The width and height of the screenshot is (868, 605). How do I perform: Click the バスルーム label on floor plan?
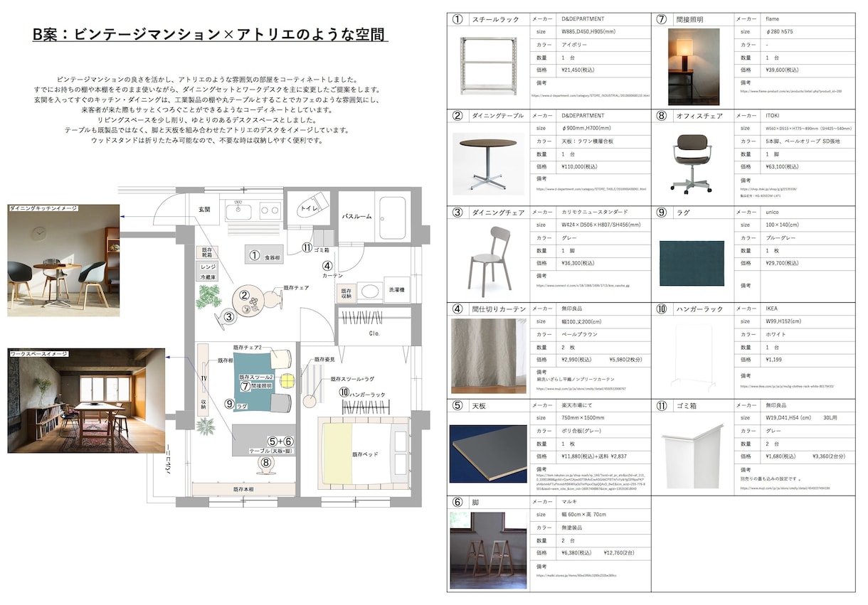356,216
